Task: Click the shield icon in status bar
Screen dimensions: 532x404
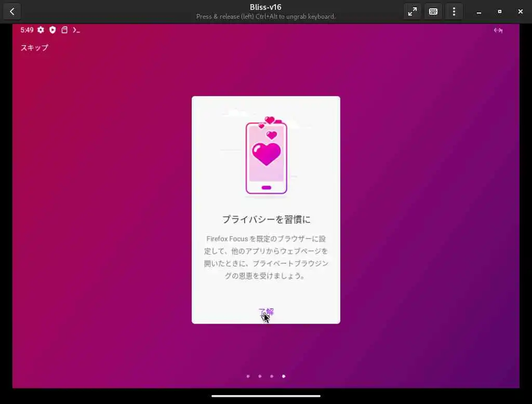Action: [52, 30]
